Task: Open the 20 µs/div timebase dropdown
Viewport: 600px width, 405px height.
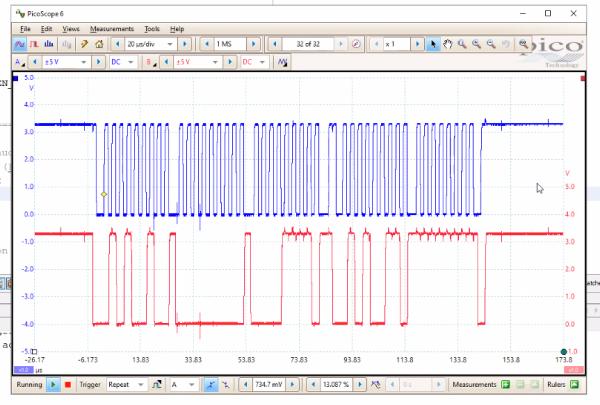Action: pyautogui.click(x=170, y=44)
